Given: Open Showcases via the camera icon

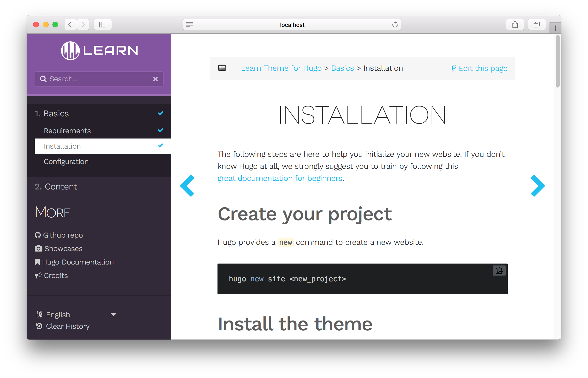Looking at the screenshot, I should click(38, 248).
